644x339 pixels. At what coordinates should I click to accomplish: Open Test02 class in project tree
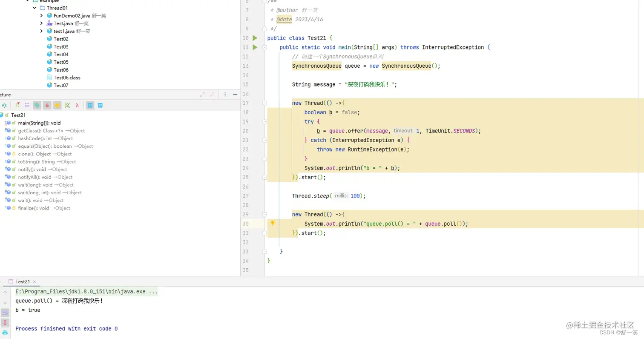(x=61, y=39)
